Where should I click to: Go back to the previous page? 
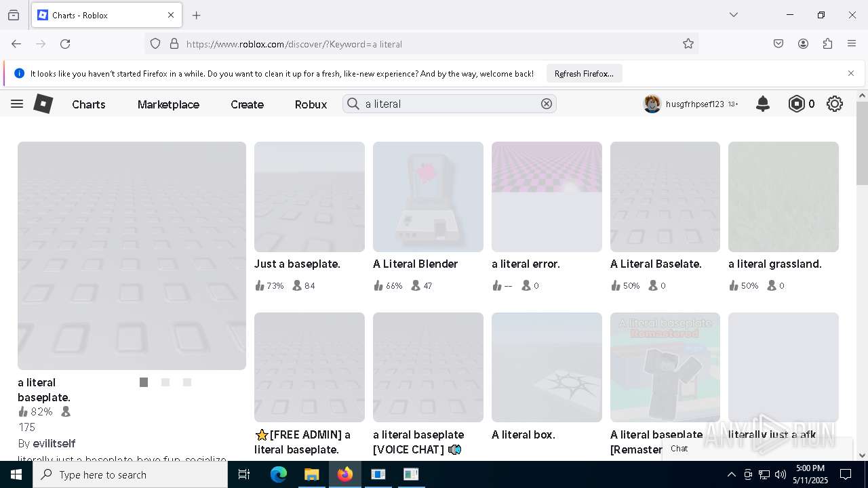coord(16,44)
